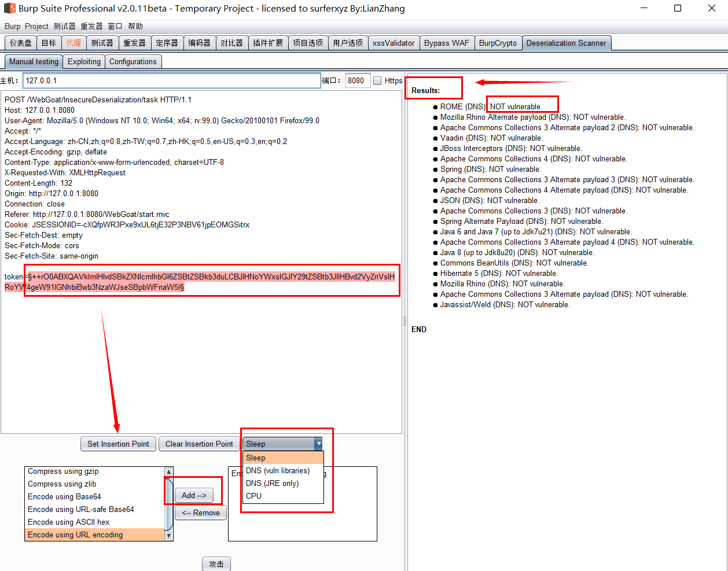Switch to the 插件扩展 tab

(x=268, y=43)
